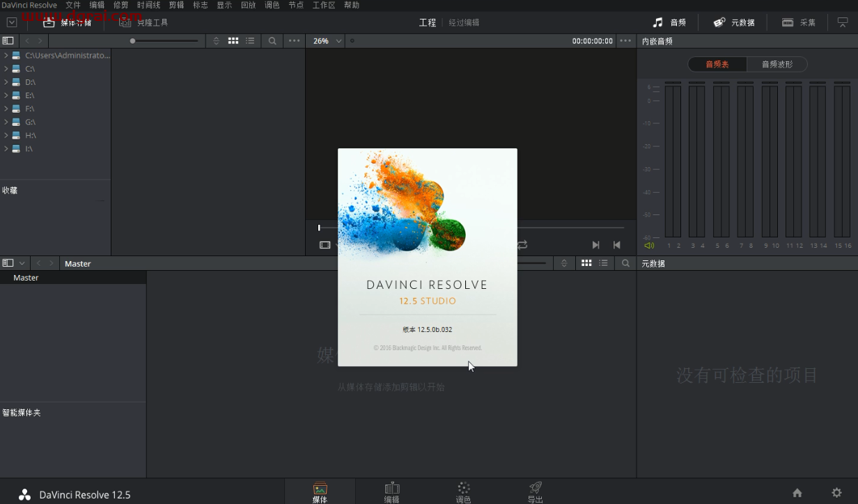Expand the D:\ drive tree item
This screenshot has width=858, height=504.
point(6,82)
